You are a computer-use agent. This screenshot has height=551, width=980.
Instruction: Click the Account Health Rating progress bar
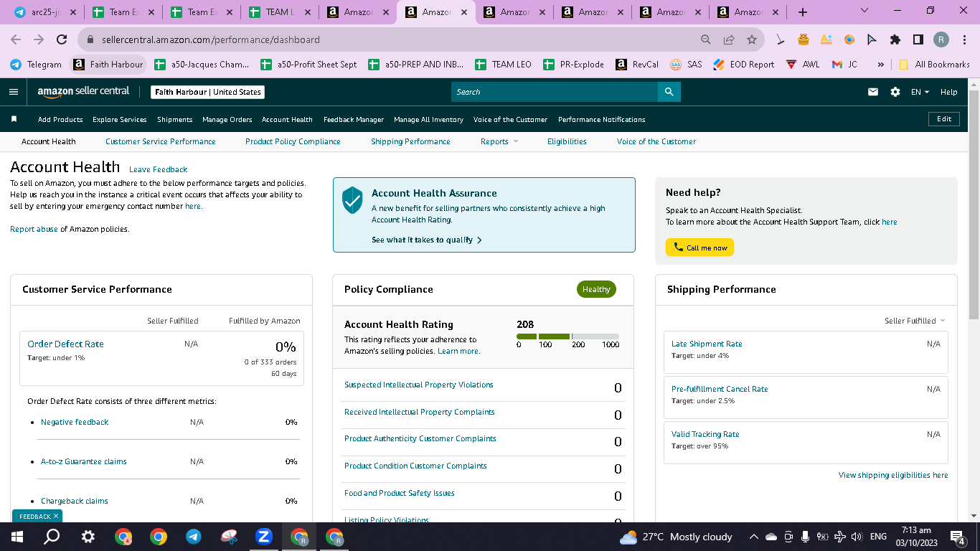(x=567, y=336)
